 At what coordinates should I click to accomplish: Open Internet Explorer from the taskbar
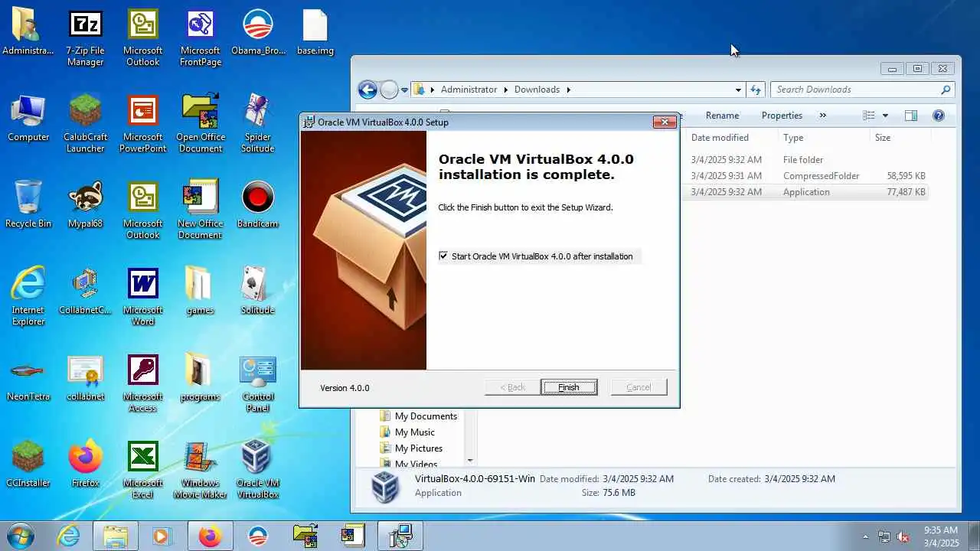pyautogui.click(x=69, y=536)
